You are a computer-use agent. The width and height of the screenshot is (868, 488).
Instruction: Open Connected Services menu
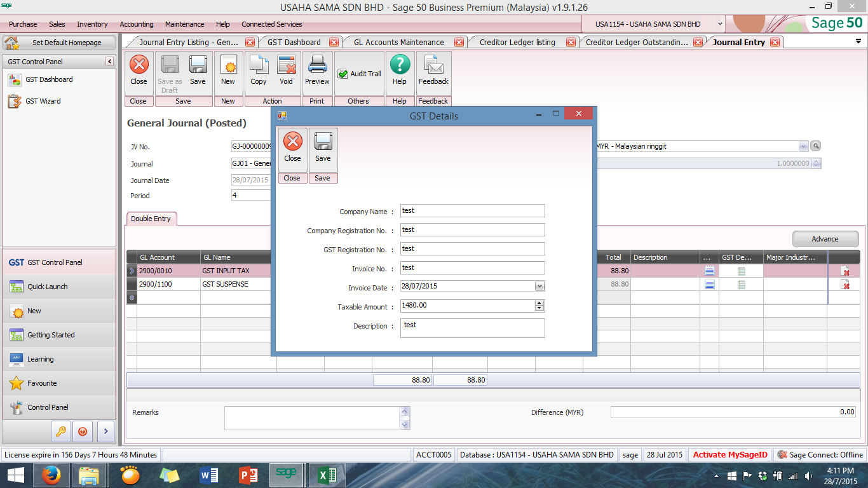click(x=272, y=24)
